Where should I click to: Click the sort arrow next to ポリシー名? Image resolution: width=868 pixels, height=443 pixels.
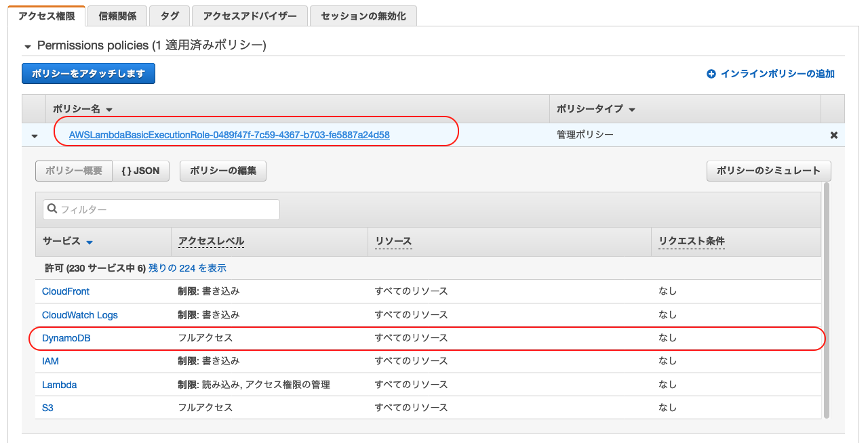pyautogui.click(x=108, y=109)
